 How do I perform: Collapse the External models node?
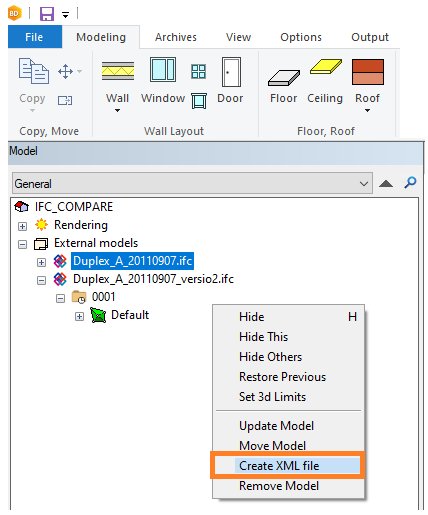click(x=22, y=244)
